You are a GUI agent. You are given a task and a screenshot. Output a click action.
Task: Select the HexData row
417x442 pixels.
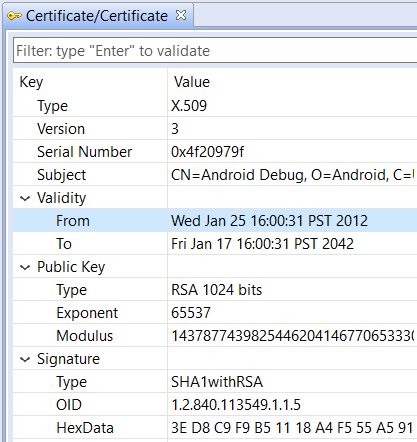pos(215,428)
